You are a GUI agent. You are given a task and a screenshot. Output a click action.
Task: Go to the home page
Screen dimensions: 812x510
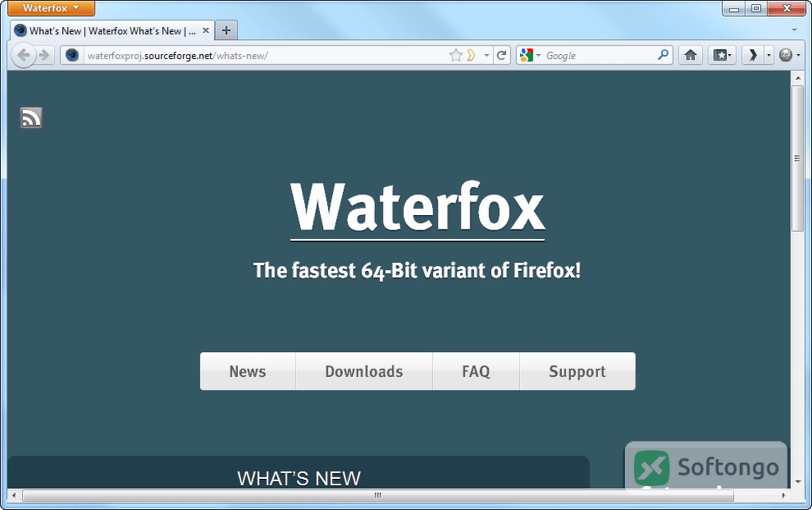tap(691, 55)
